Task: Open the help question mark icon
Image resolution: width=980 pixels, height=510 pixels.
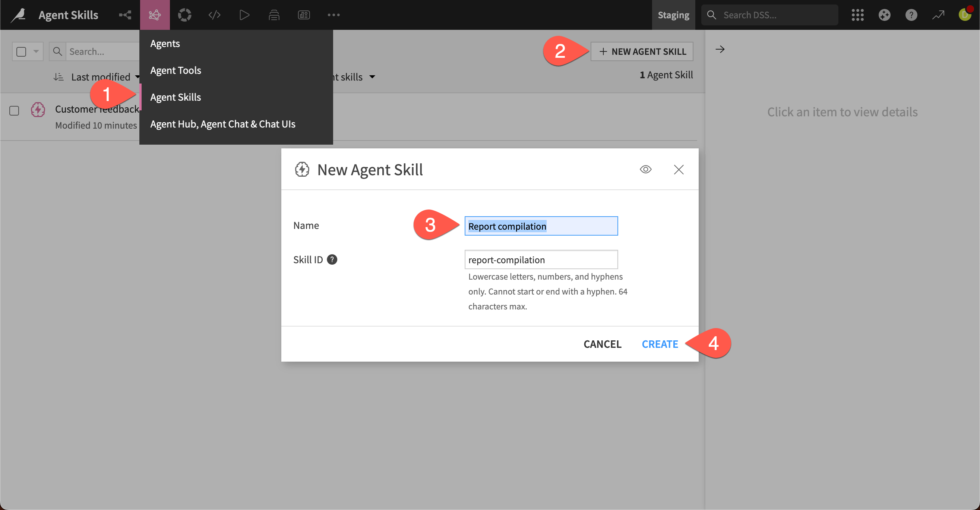Action: coord(911,15)
